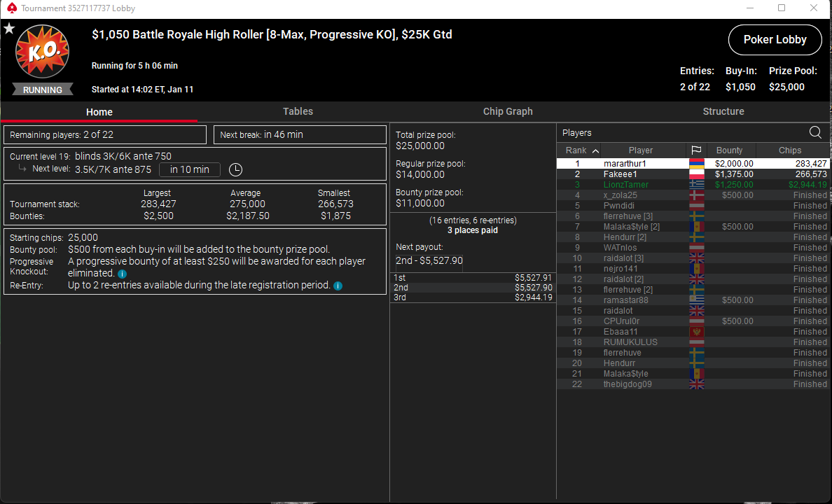The height and width of the screenshot is (504, 832).
Task: Select player row ramastar88
Action: (693, 300)
